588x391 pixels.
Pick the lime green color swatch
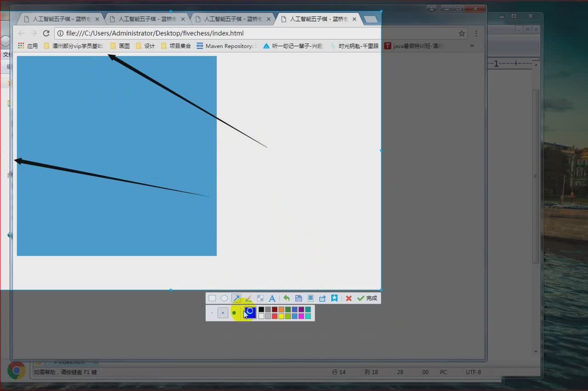coord(288,316)
